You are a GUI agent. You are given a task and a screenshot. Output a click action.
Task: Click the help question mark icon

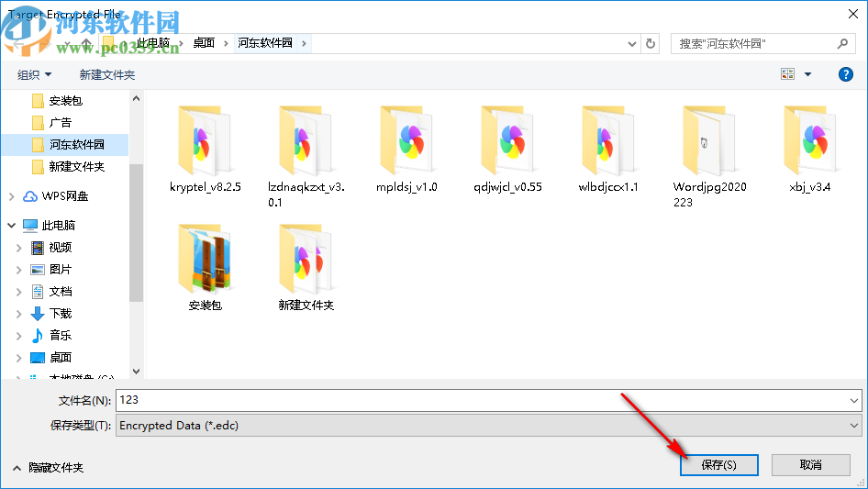(x=845, y=74)
